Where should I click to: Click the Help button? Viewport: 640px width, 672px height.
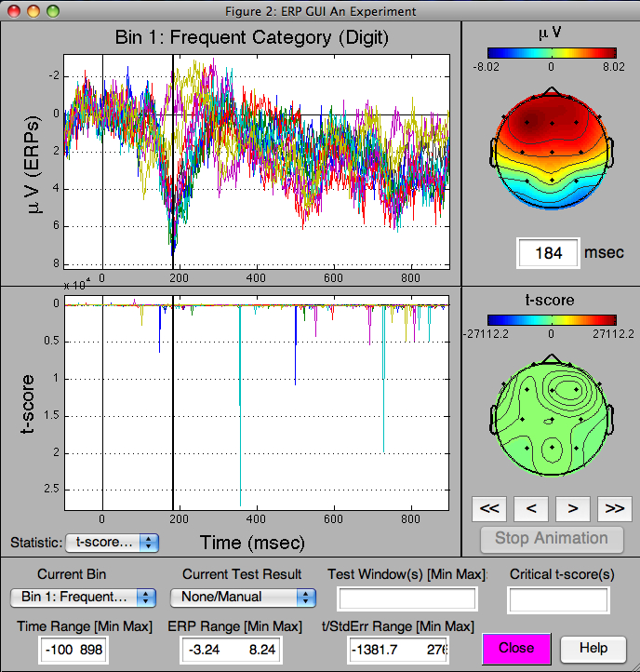(x=593, y=648)
